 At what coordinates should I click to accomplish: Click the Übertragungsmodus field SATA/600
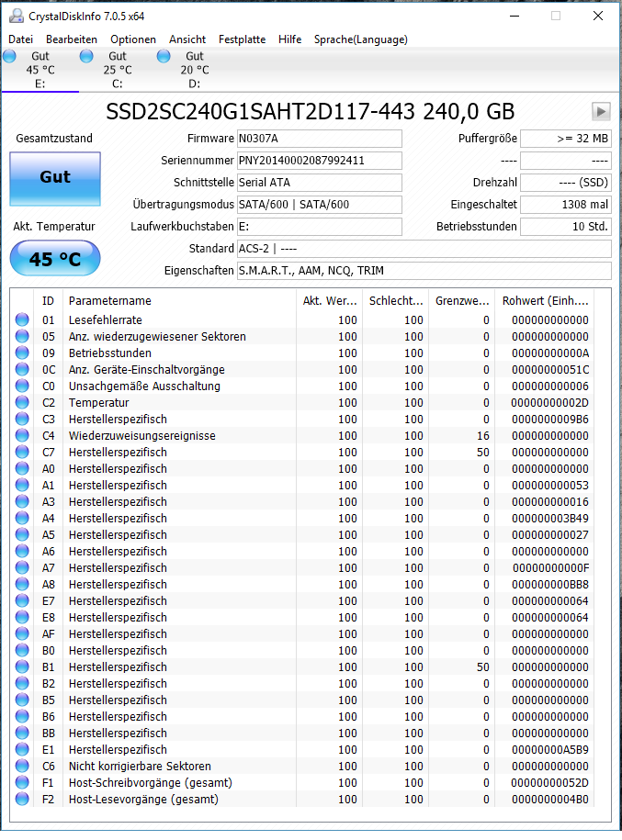tap(320, 204)
